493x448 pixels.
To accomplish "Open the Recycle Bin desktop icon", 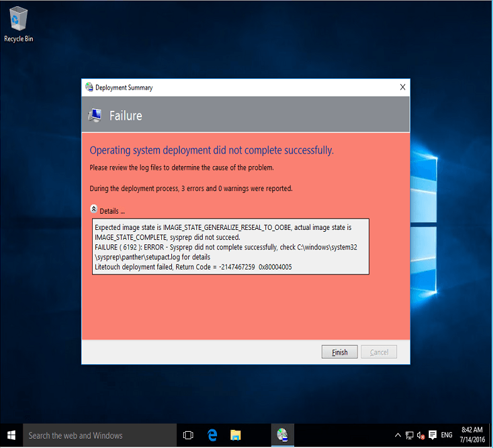I will click(18, 24).
